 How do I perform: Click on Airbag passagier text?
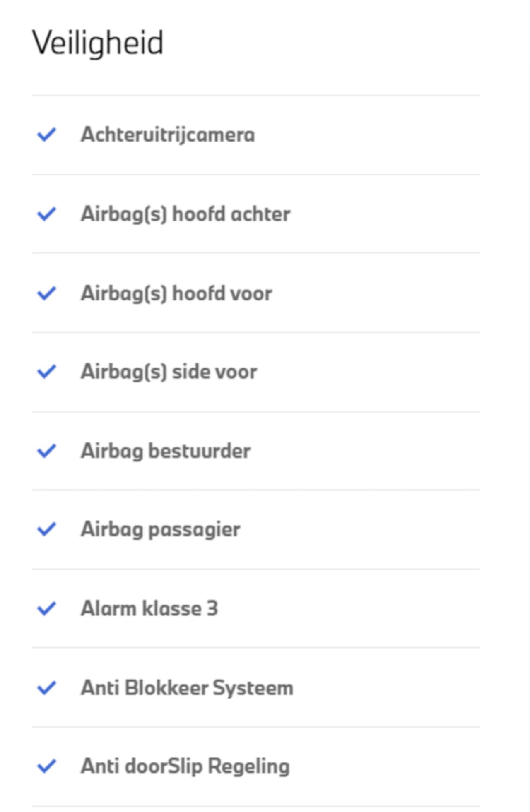(161, 529)
